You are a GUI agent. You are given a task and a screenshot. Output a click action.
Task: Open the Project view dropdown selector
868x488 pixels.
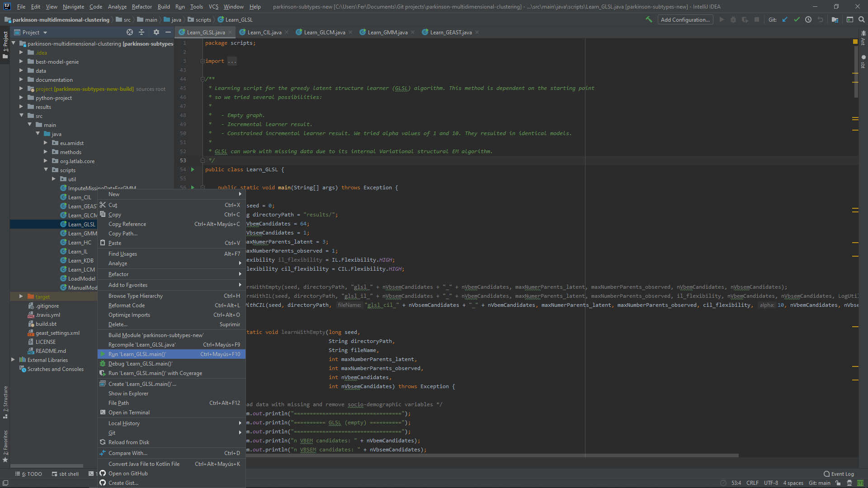[x=31, y=32]
